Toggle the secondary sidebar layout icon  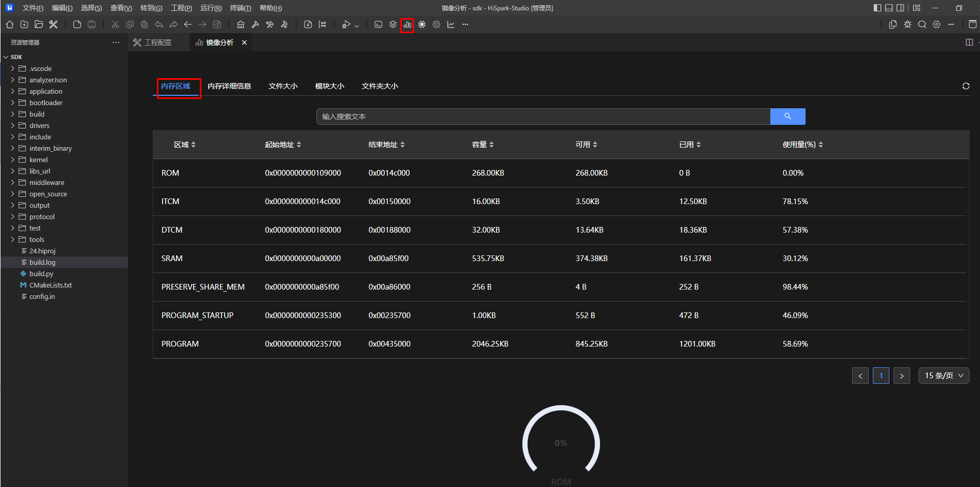coord(900,8)
